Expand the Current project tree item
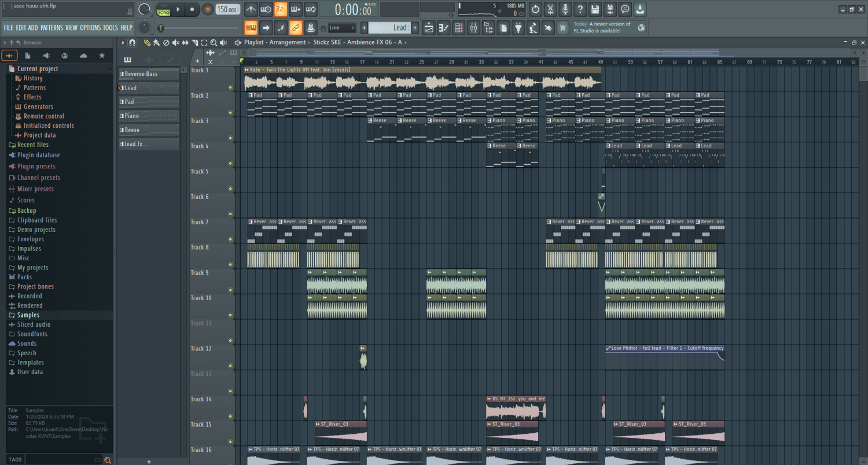 (x=37, y=69)
